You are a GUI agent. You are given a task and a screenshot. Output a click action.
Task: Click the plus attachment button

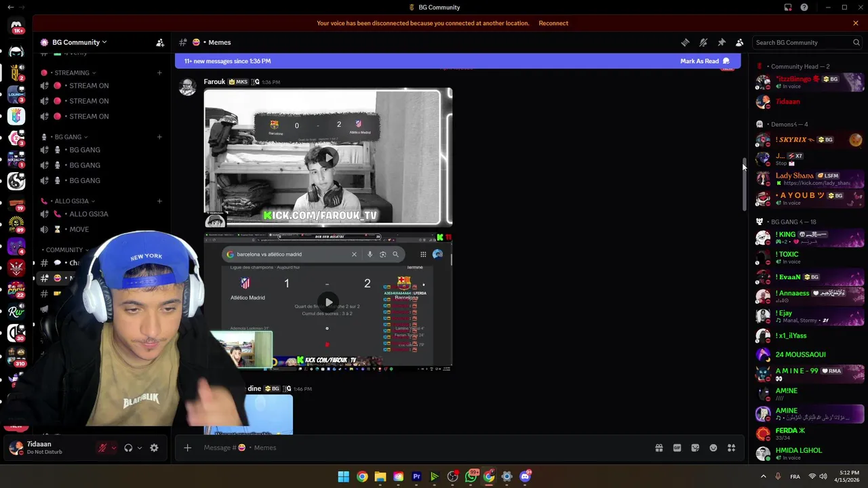pos(188,447)
